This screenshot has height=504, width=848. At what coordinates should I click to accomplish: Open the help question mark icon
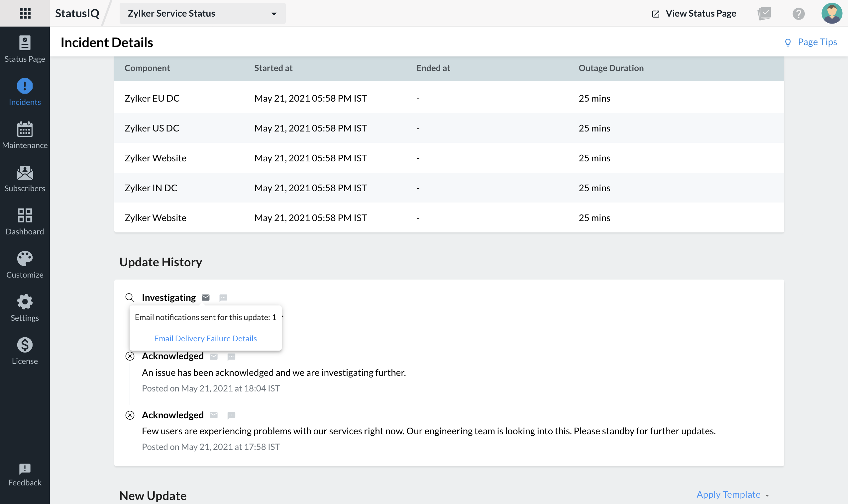pyautogui.click(x=798, y=14)
